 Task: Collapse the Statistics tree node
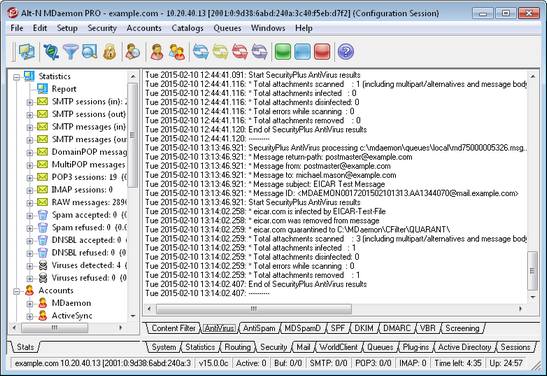coord(16,77)
